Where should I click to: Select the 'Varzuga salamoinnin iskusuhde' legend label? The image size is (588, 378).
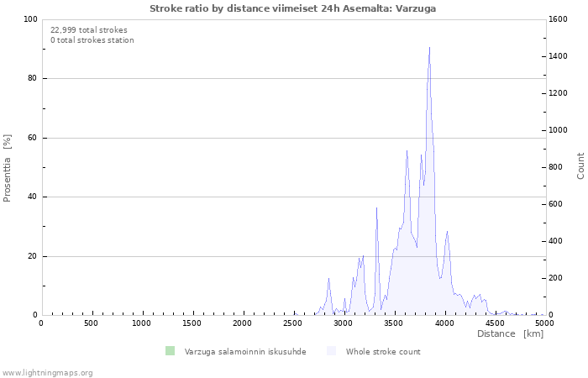244,352
